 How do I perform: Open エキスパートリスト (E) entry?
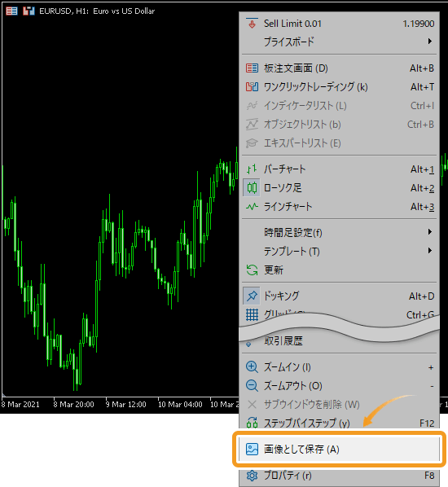[339, 143]
